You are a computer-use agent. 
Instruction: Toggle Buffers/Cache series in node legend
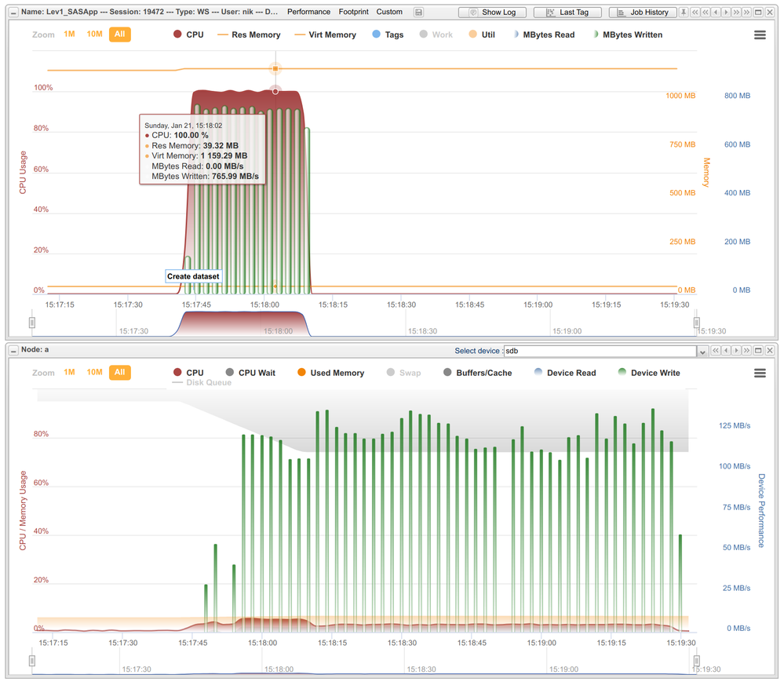coord(477,373)
